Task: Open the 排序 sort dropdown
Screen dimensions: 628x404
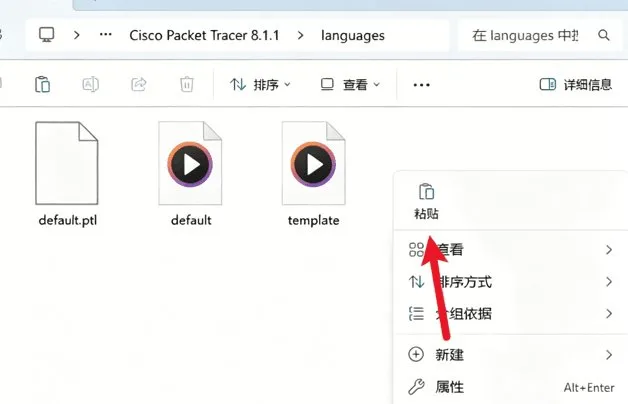Action: point(260,84)
